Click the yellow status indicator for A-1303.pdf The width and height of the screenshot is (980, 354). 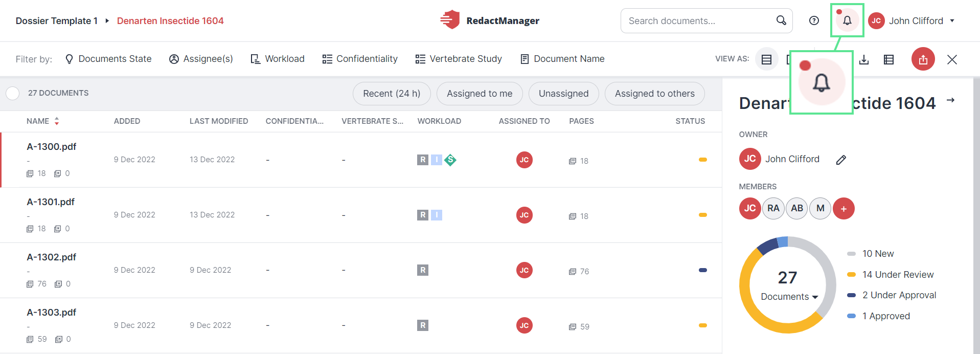[x=703, y=325]
